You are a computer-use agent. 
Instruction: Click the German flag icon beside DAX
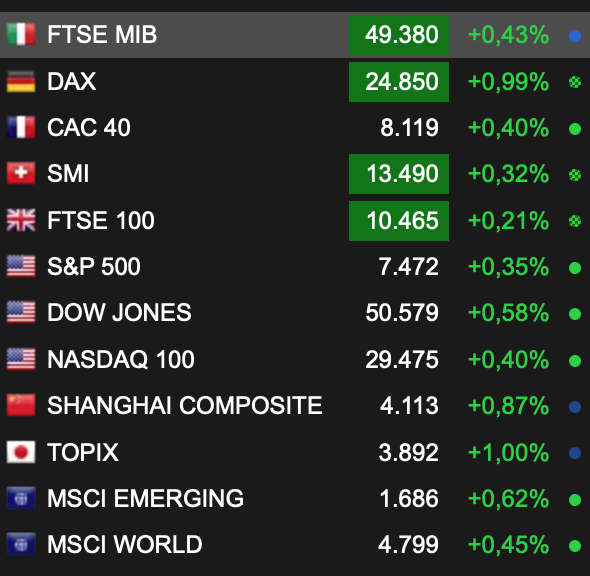click(x=21, y=81)
